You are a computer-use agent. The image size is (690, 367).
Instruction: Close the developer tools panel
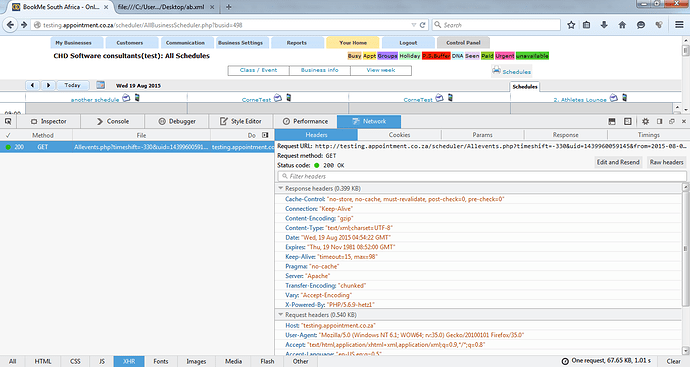[683, 121]
